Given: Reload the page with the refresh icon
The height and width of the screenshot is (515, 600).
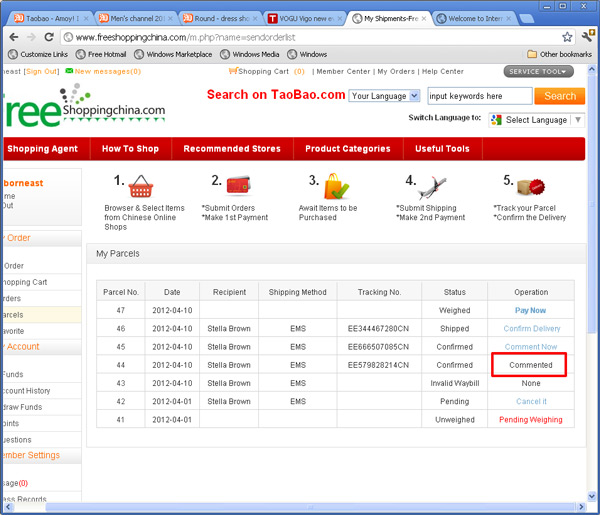Looking at the screenshot, I should (49, 37).
